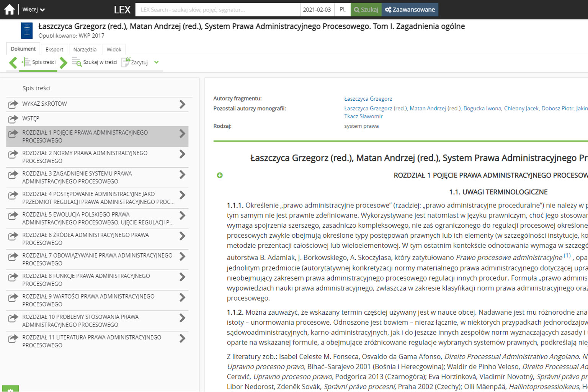Click the home icon in top bar
This screenshot has height=392, width=588.
point(9,10)
